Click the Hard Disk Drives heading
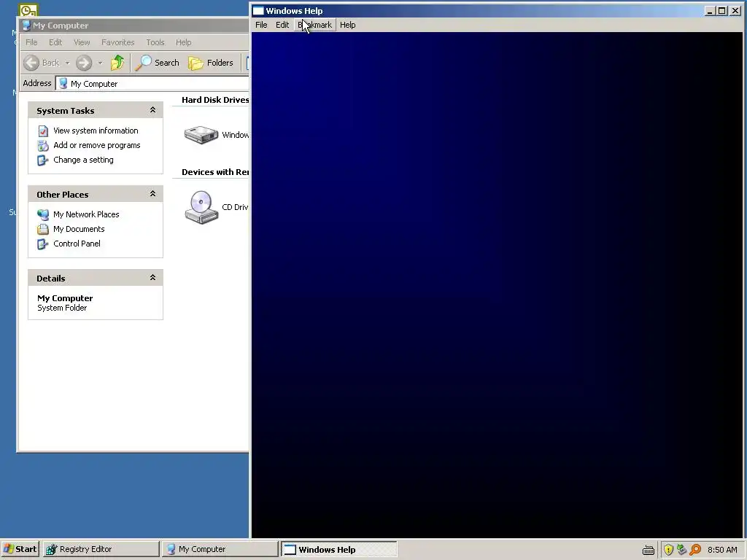The height and width of the screenshot is (560, 747). click(215, 100)
